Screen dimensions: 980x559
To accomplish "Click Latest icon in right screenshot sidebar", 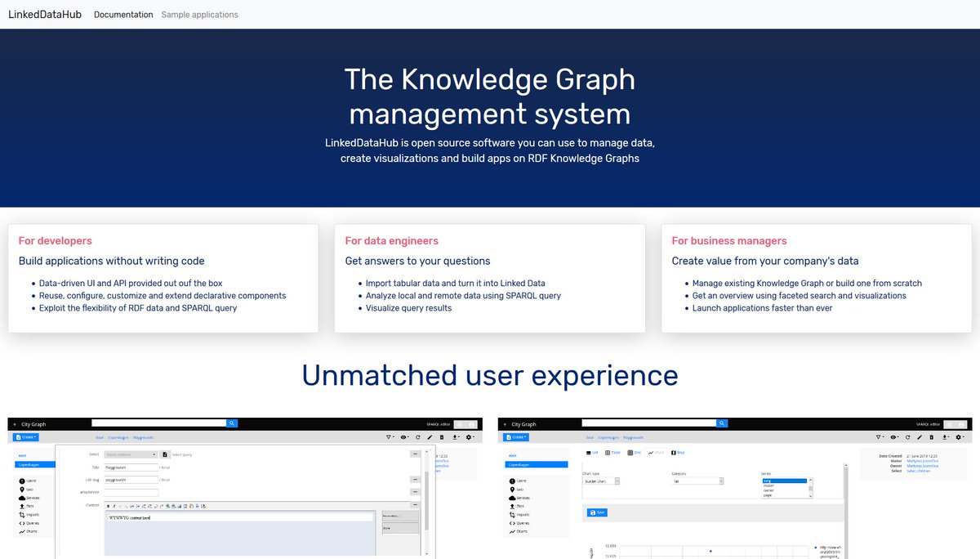I will (511, 481).
